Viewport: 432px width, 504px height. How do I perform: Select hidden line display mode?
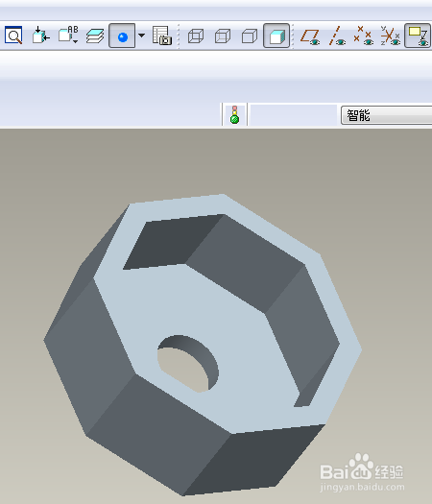223,36
